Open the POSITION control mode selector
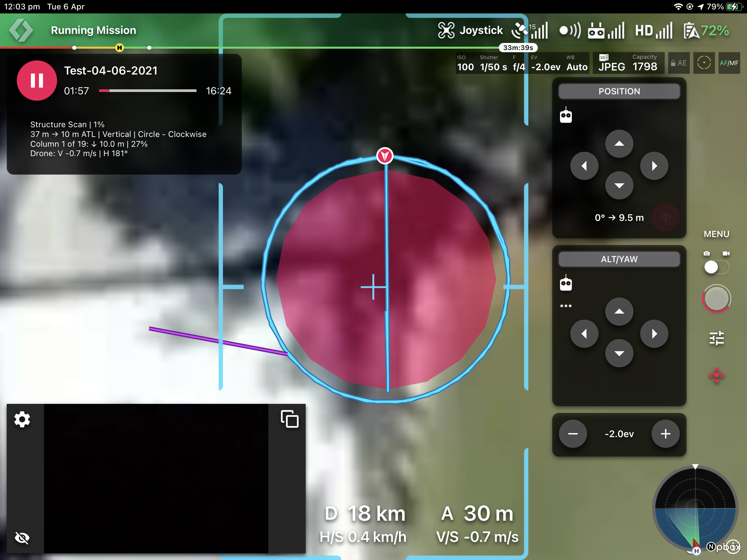The height and width of the screenshot is (560, 747). [x=619, y=91]
